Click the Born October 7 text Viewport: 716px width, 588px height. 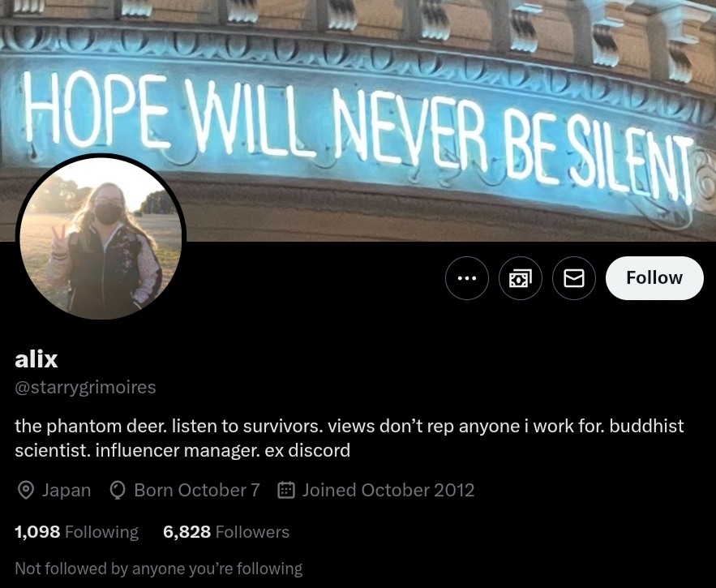point(197,490)
